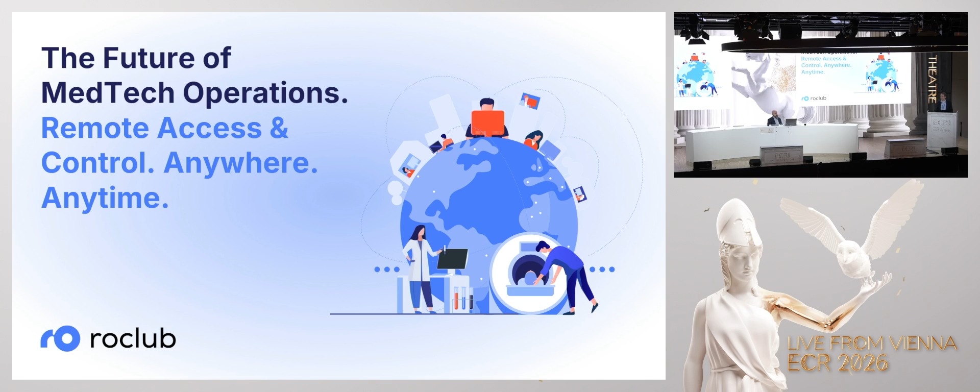Click the roclub brand name text
980x392 pixels.
pyautogui.click(x=133, y=339)
